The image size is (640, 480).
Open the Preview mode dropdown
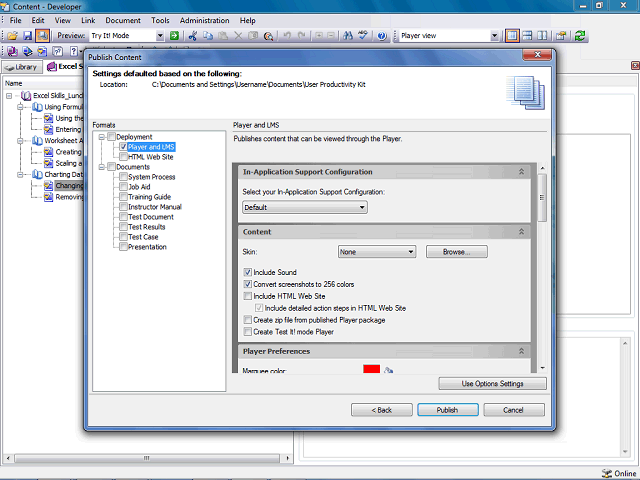[x=160, y=36]
